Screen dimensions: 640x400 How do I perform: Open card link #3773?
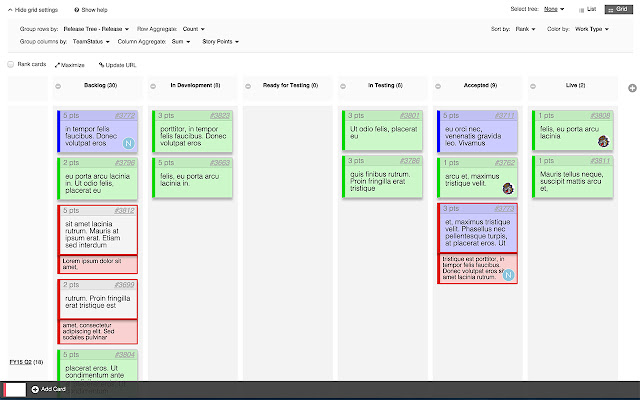click(504, 209)
